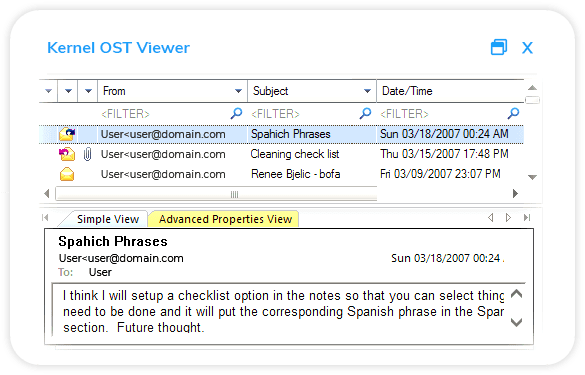This screenshot has height=375, width=585.
Task: Click the restore window icon beside the X
Action: (x=499, y=47)
